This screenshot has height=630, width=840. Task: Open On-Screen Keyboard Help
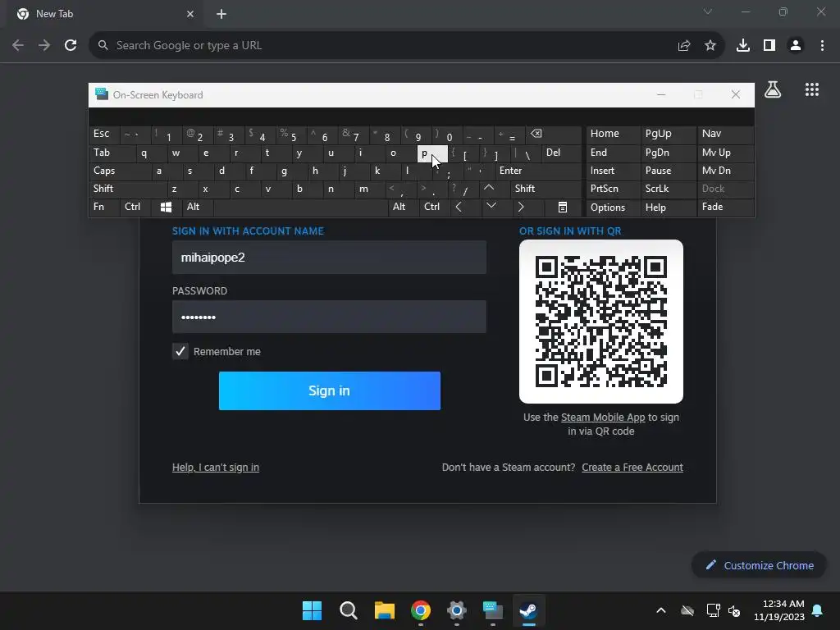click(668, 208)
